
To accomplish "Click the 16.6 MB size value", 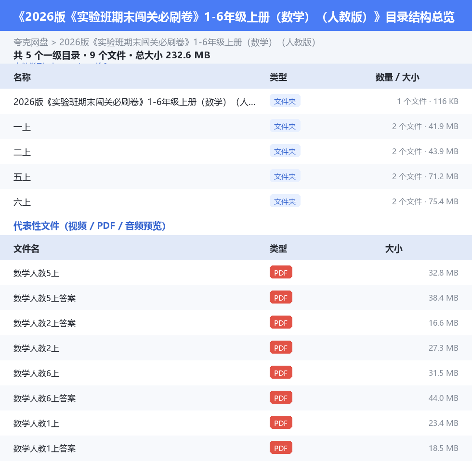I will 444,323.
